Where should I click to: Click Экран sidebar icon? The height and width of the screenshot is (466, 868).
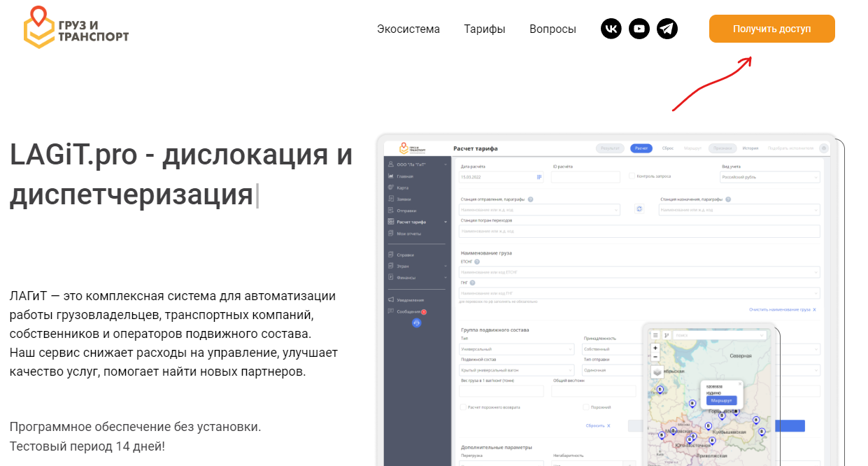[390, 266]
